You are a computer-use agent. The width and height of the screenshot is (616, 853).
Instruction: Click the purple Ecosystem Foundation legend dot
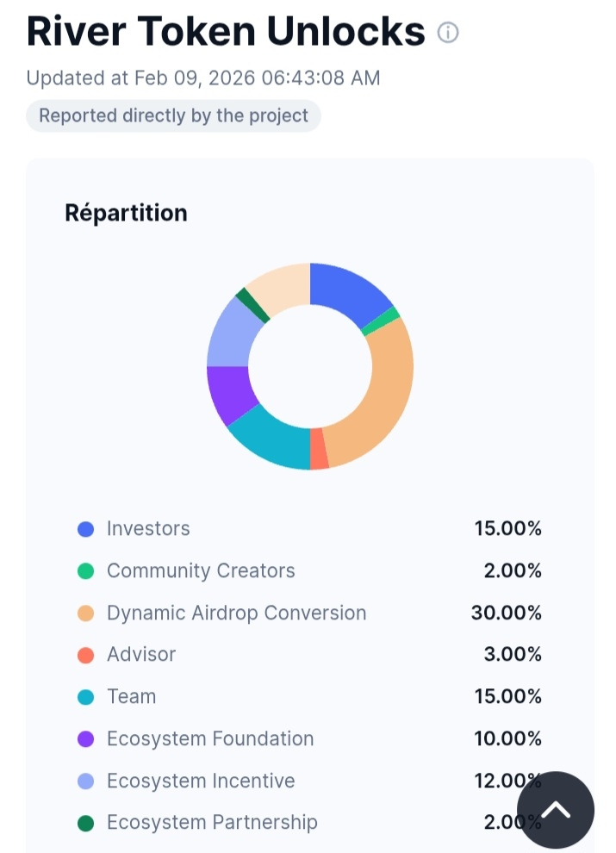pyautogui.click(x=85, y=739)
